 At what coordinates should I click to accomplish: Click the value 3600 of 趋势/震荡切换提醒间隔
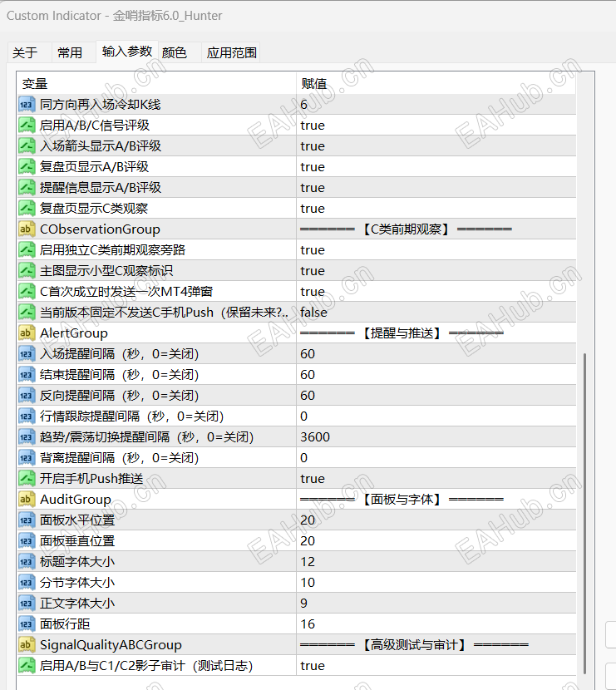(315, 437)
